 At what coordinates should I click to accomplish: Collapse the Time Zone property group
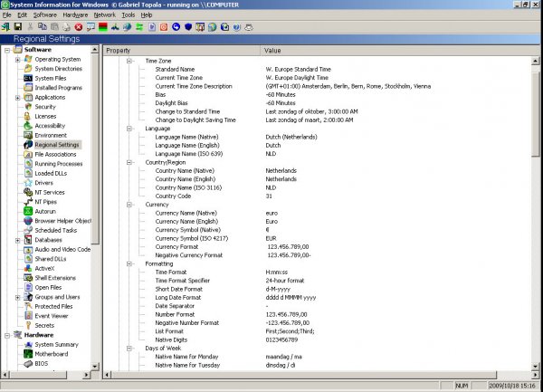pos(129,60)
